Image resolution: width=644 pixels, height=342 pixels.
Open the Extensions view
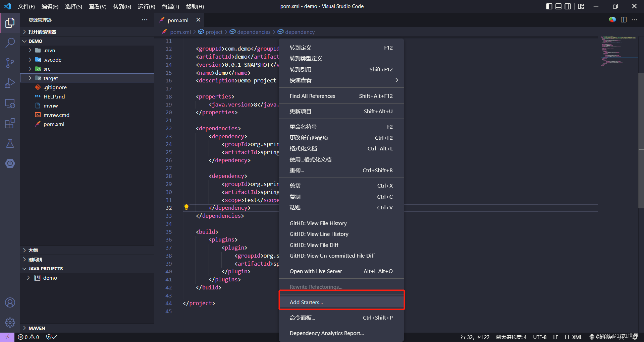click(x=10, y=123)
